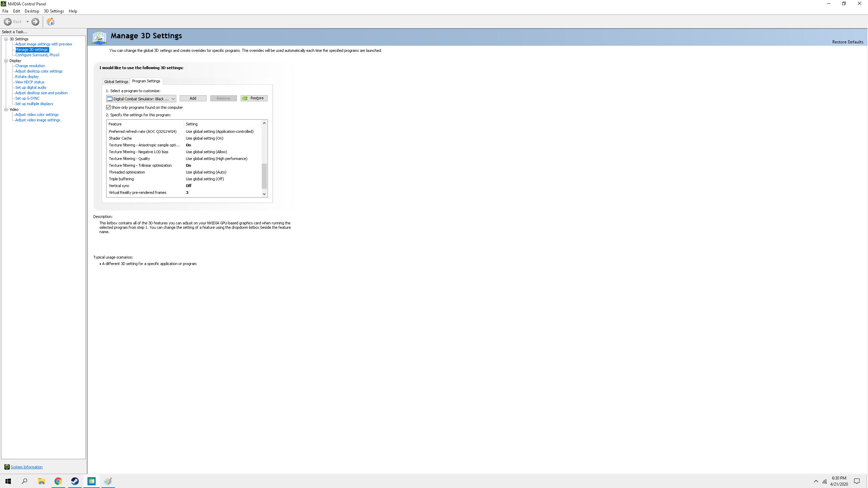This screenshot has height=488, width=868.
Task: Open Rotate display task
Action: coord(27,77)
